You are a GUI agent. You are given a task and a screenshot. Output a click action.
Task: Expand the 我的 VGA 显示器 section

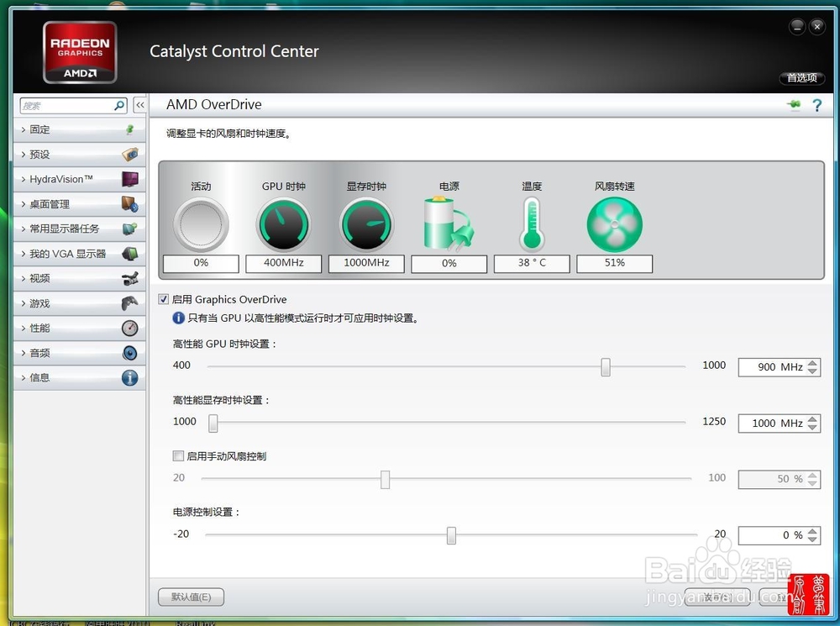pos(79,254)
